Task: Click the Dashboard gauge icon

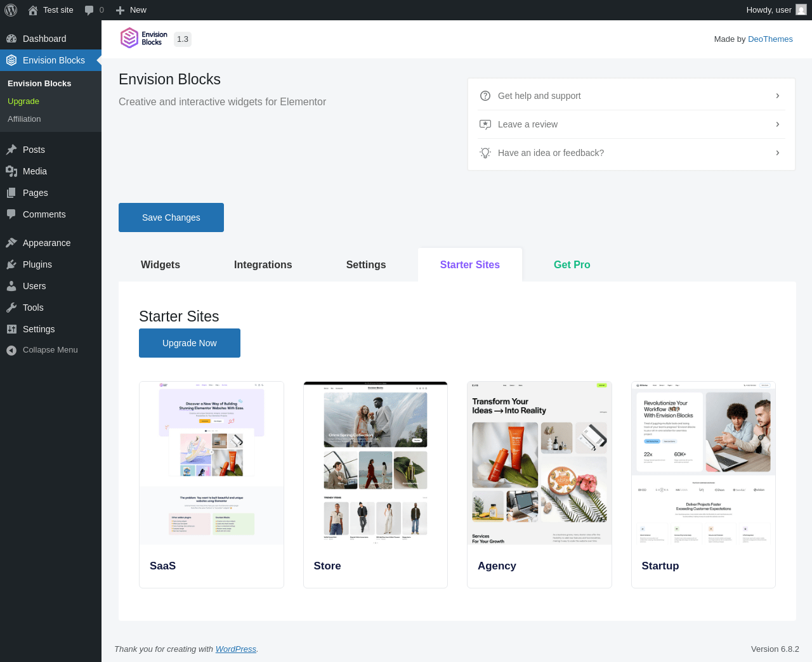Action: click(x=11, y=39)
